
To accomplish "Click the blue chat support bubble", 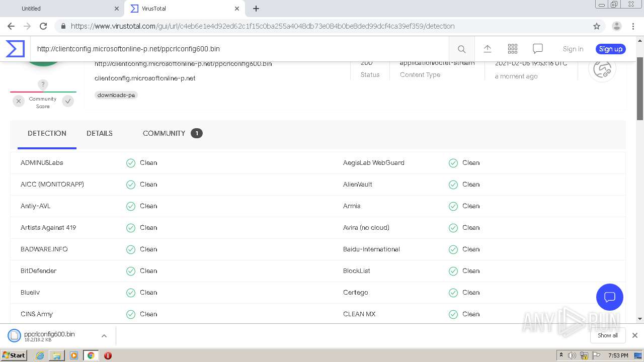I will 609,297.
